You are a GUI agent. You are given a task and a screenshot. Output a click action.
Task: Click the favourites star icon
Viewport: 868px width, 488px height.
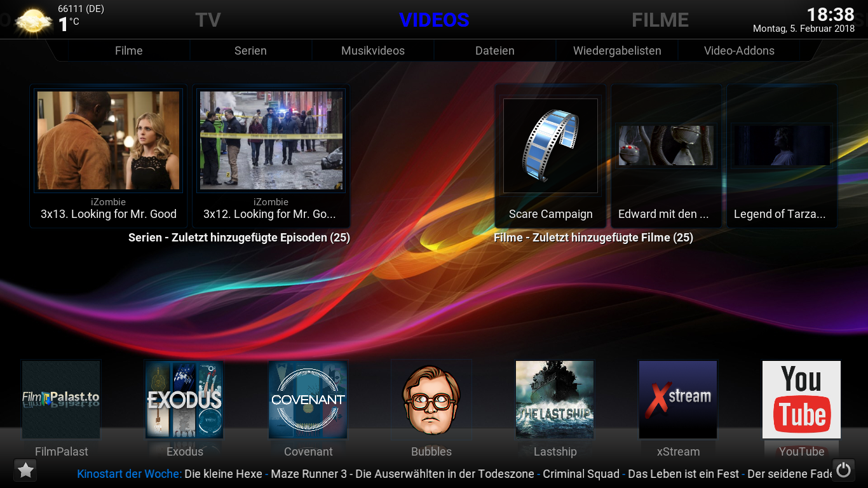click(x=25, y=470)
